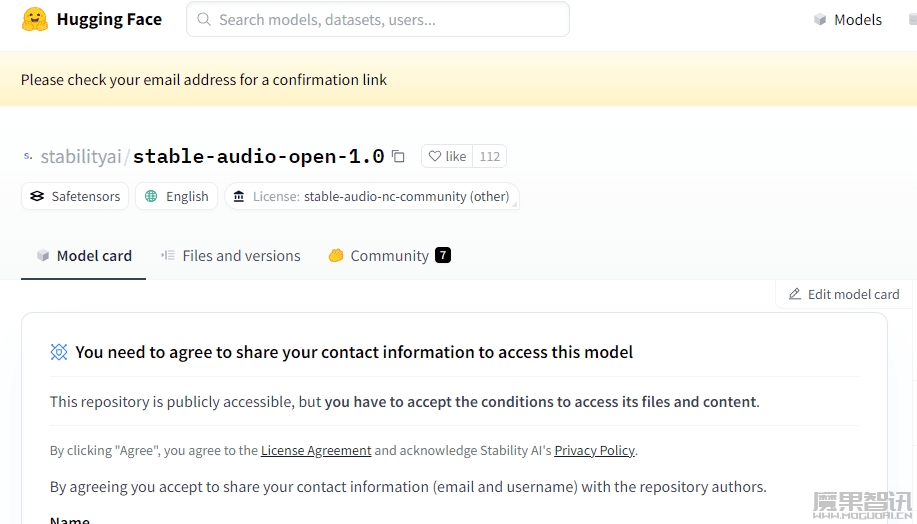Click the 'You need to agree' heading
Image resolution: width=917 pixels, height=524 pixels.
point(354,352)
